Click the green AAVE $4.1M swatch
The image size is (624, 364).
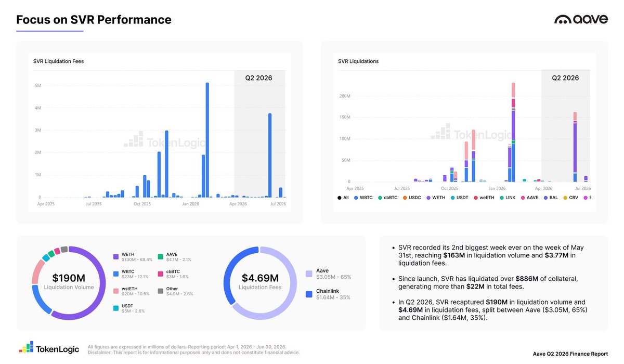click(161, 256)
